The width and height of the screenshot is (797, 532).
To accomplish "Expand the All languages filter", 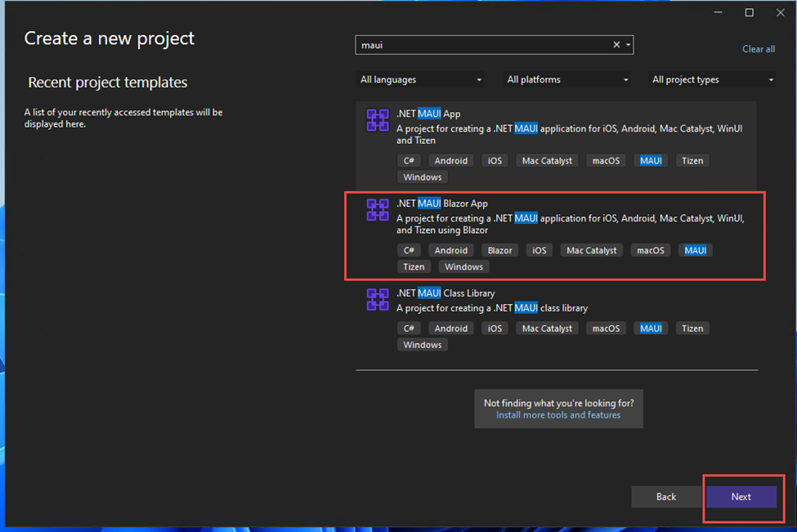I will 421,79.
